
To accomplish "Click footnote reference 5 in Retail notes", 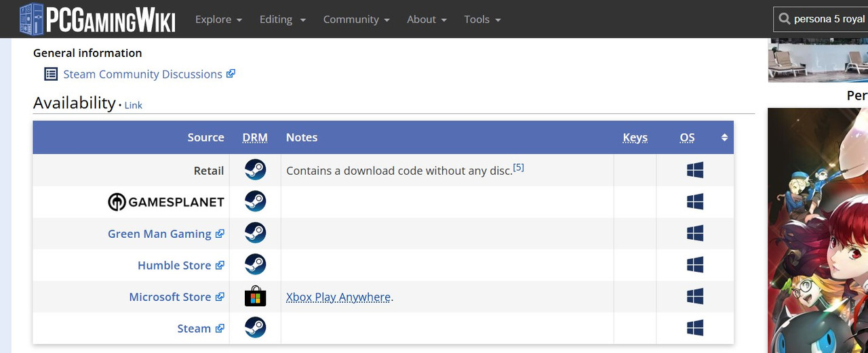I will 519,167.
